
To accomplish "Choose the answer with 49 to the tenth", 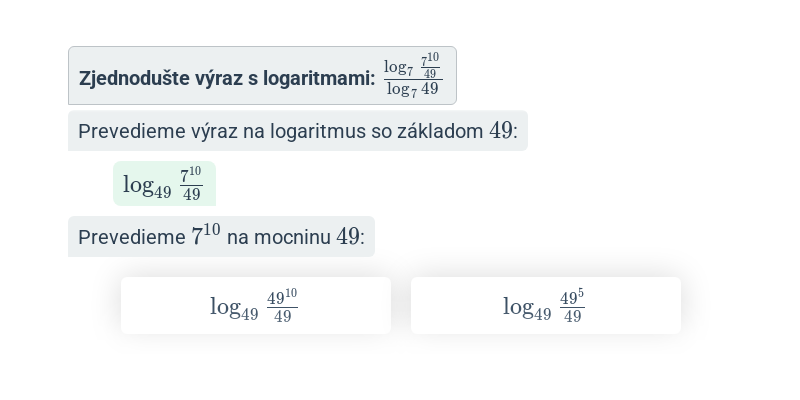I will [x=256, y=306].
